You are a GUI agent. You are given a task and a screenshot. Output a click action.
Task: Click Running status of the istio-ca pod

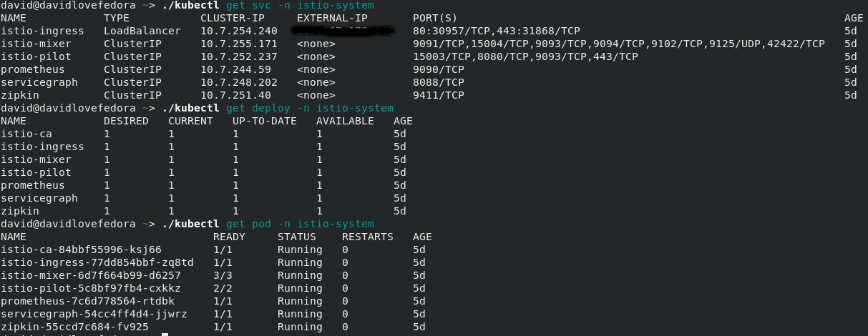[300, 249]
